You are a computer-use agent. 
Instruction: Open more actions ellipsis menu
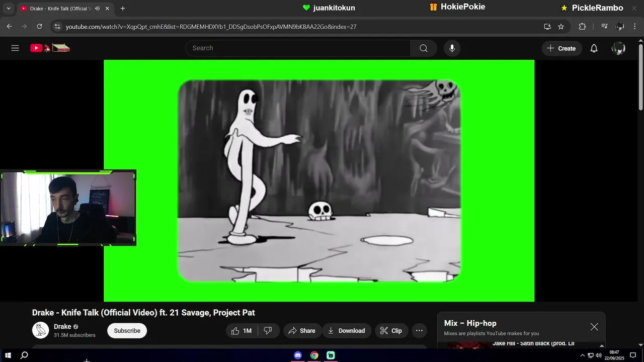(419, 331)
